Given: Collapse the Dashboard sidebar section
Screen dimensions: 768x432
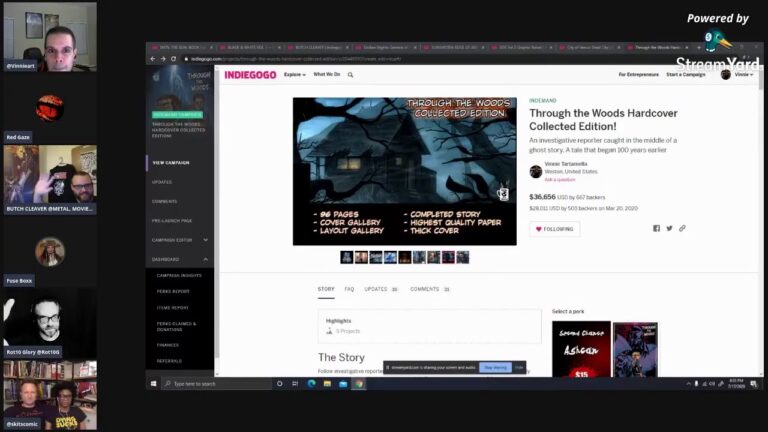Looking at the screenshot, I should (205, 259).
